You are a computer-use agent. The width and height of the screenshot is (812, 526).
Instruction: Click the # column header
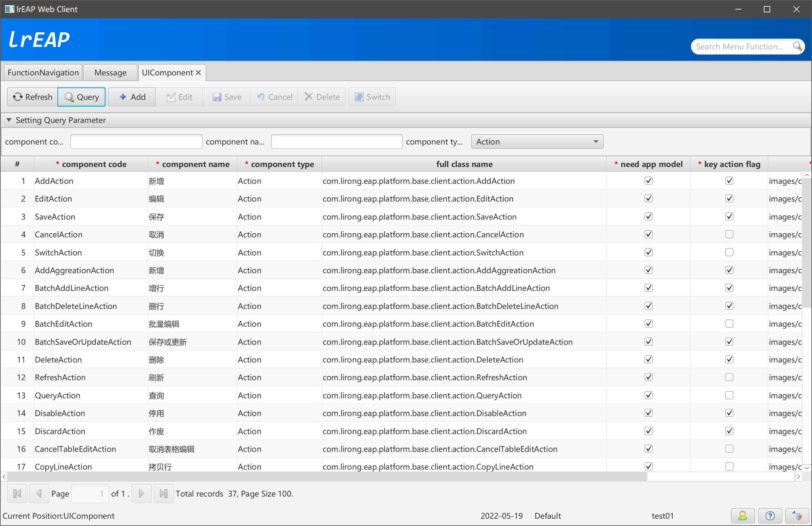17,164
